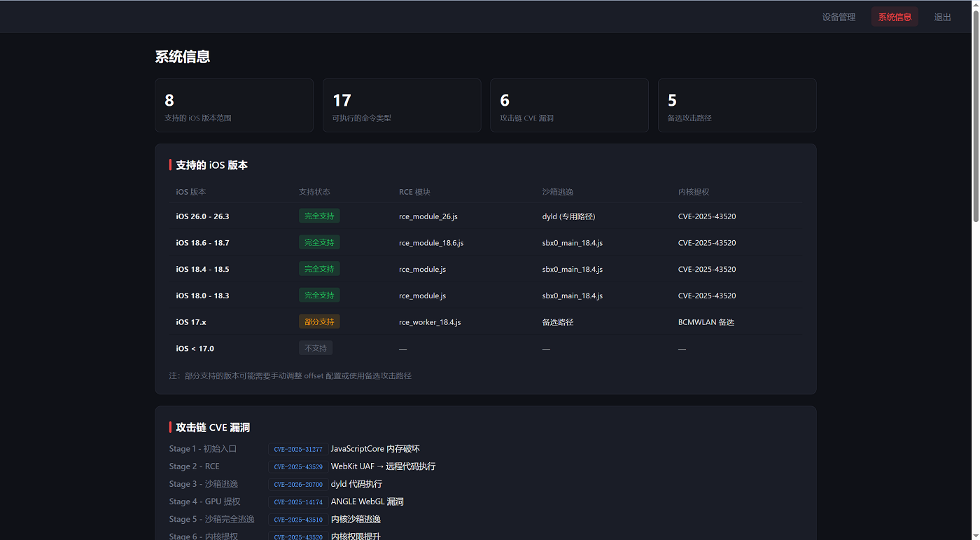Click the RCE 模块 column header
The height and width of the screenshot is (540, 980).
[414, 192]
